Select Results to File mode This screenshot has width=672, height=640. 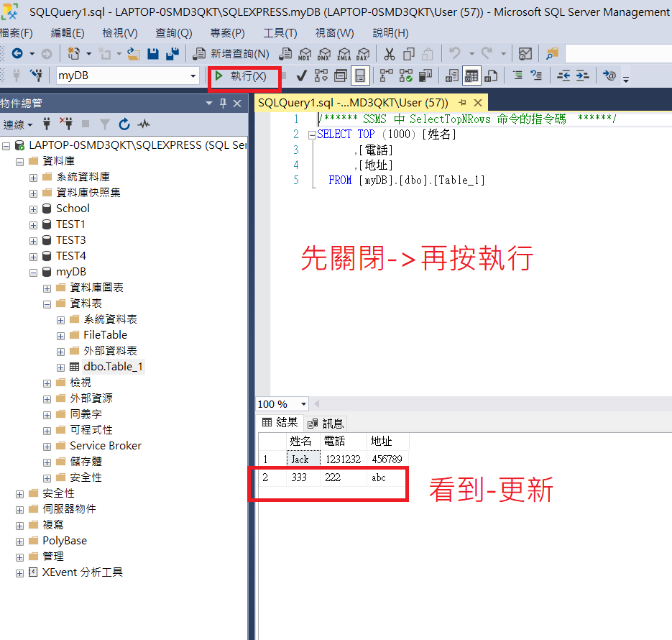pos(491,76)
